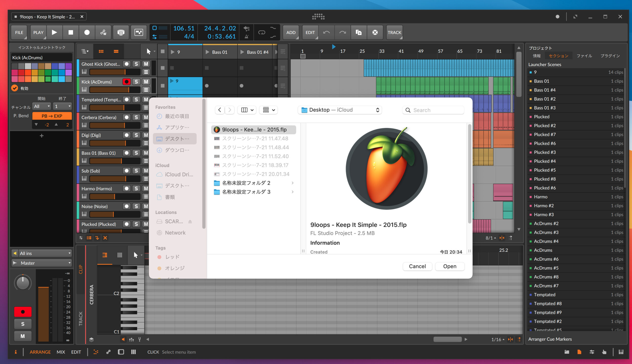Select the pointer tool in arranger
Viewport: 632px width, 364px height.
point(149,52)
